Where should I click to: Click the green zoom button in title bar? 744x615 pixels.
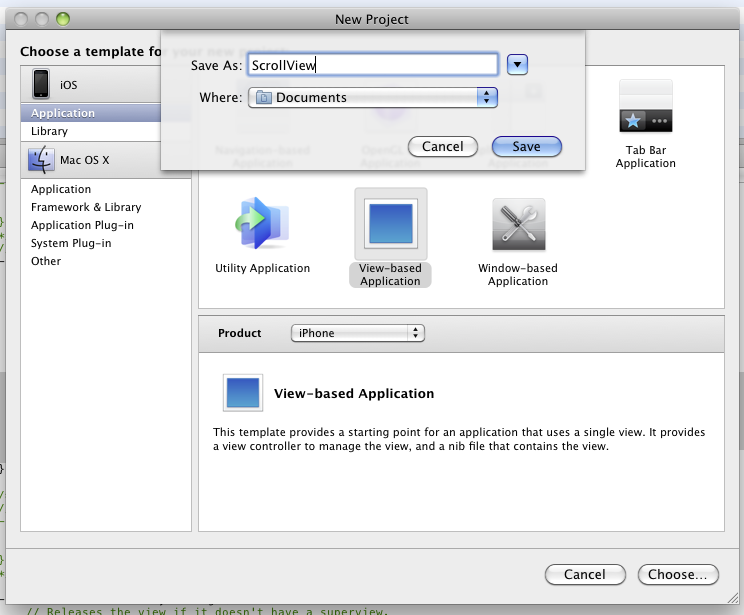coord(63,19)
